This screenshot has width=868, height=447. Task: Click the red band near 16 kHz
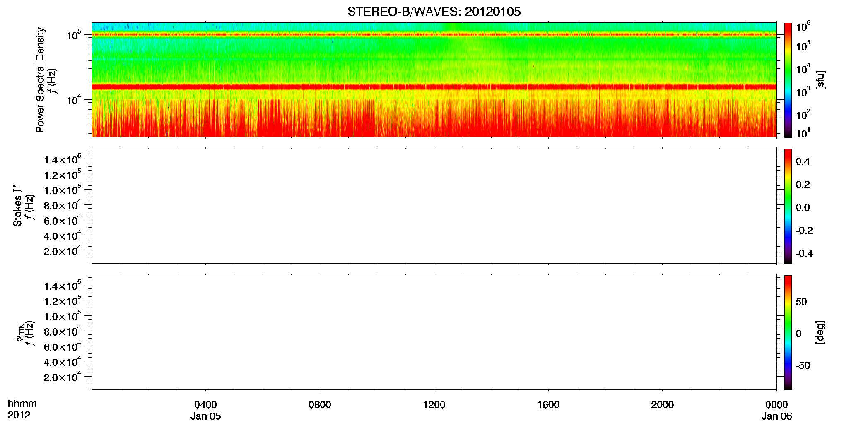(434, 87)
